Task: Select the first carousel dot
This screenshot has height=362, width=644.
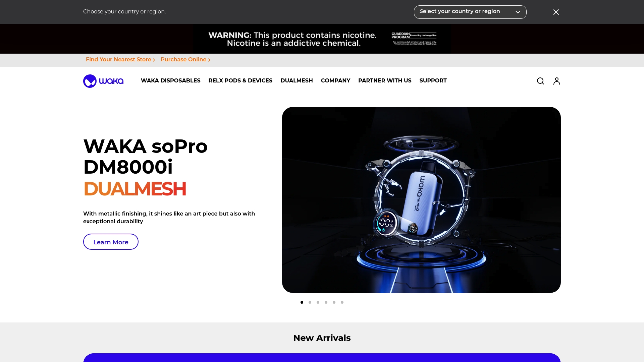Action: click(x=302, y=302)
